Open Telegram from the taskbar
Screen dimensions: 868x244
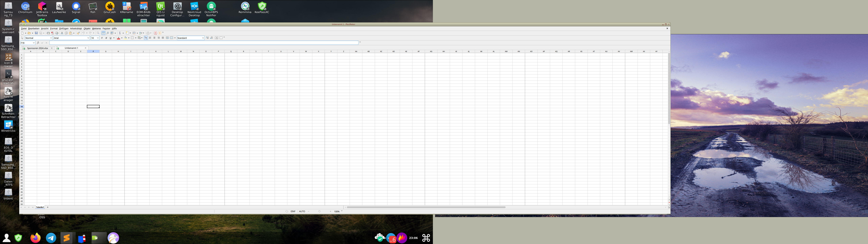pos(51,238)
